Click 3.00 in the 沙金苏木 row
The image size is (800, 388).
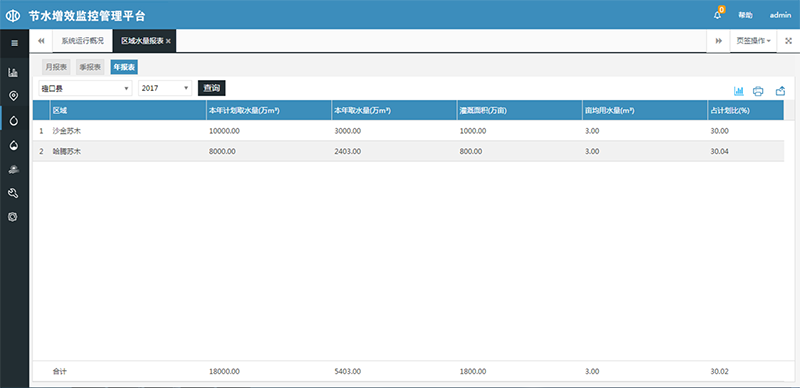point(592,131)
